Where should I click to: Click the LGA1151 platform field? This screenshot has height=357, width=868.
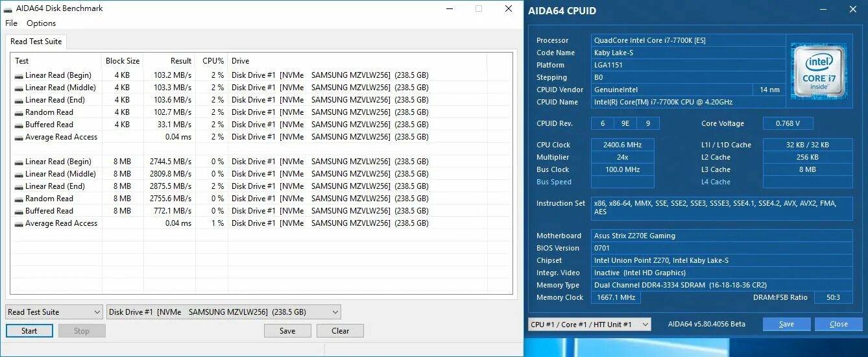point(688,65)
